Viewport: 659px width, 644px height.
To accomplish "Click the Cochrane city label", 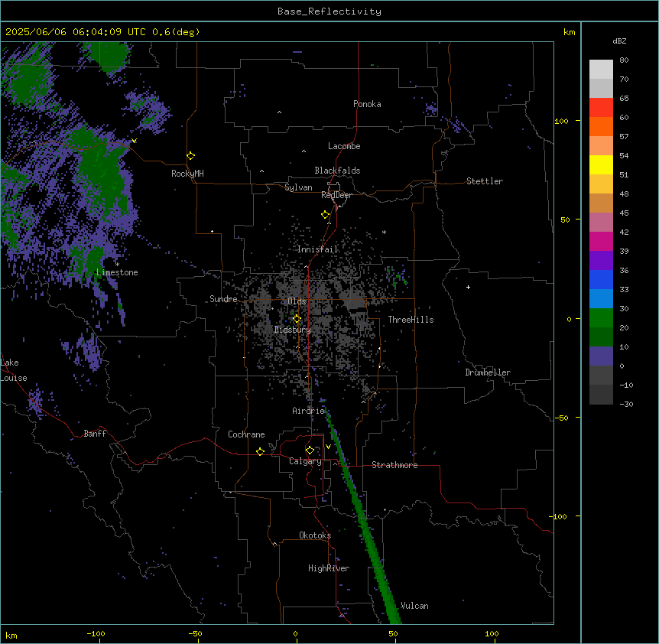I will click(x=246, y=434).
